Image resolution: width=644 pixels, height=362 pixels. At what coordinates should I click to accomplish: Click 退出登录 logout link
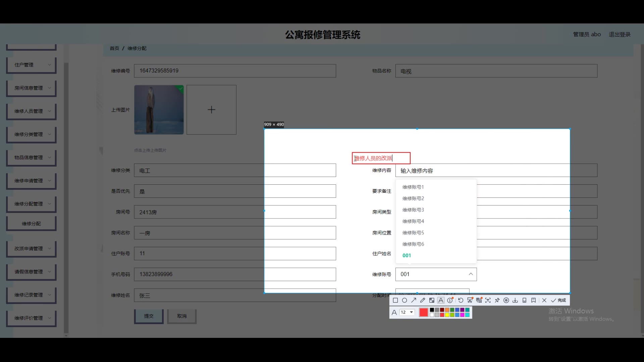click(620, 34)
